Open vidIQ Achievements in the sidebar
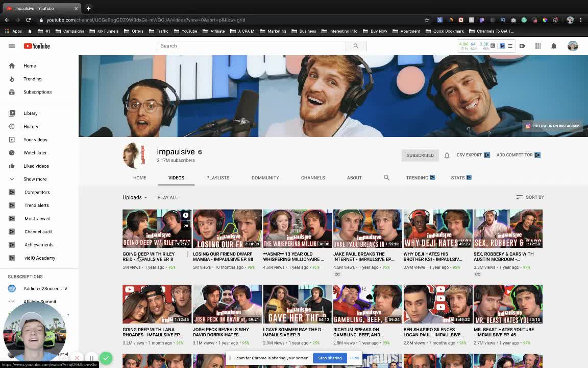The image size is (588, 368). point(39,245)
